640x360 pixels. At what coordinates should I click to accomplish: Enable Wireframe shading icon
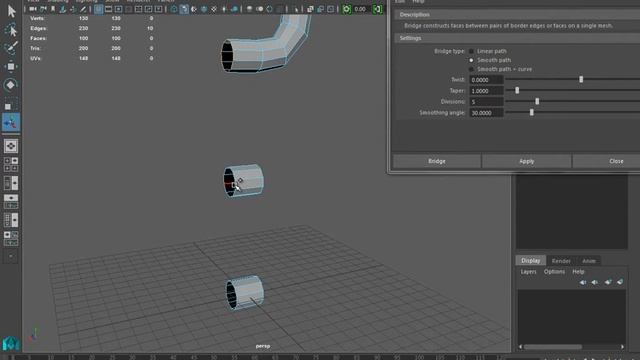pos(174,9)
